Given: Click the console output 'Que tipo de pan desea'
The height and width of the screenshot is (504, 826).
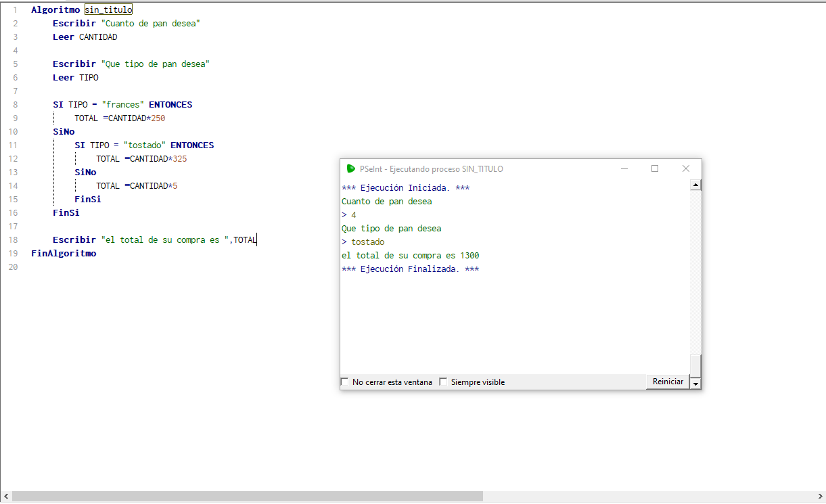Looking at the screenshot, I should point(392,229).
